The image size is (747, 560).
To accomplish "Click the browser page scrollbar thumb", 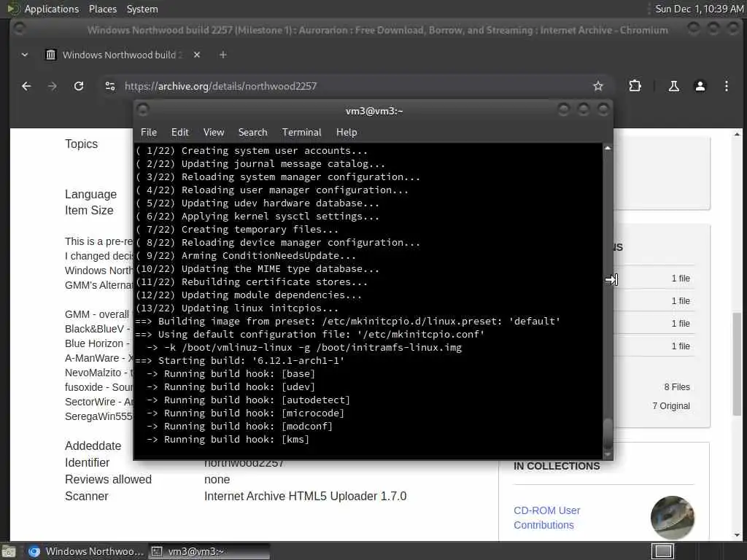I will pos(737,365).
